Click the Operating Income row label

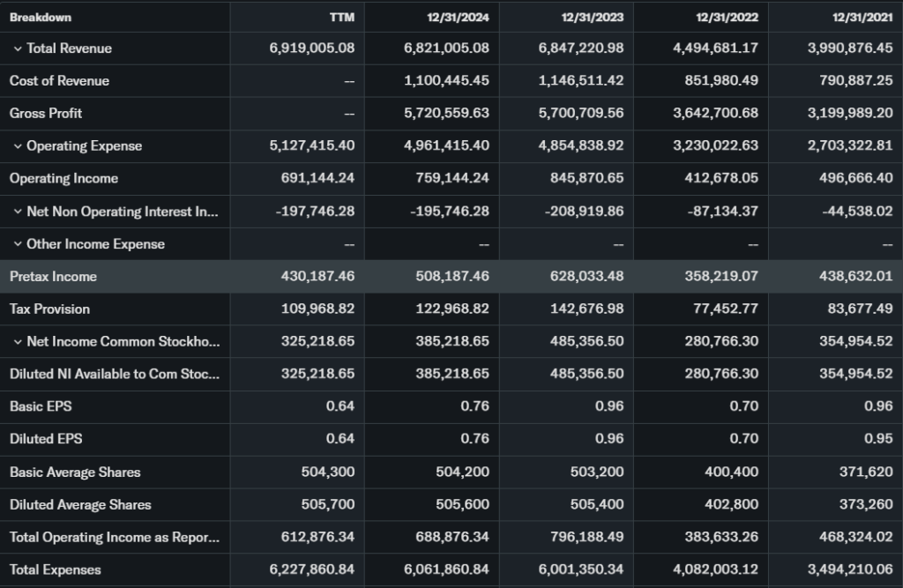[63, 179]
